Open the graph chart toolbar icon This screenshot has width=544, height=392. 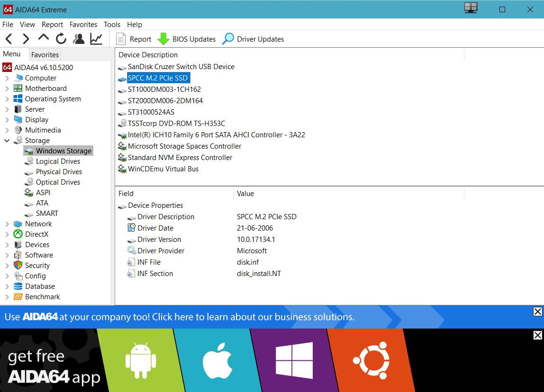[96, 39]
